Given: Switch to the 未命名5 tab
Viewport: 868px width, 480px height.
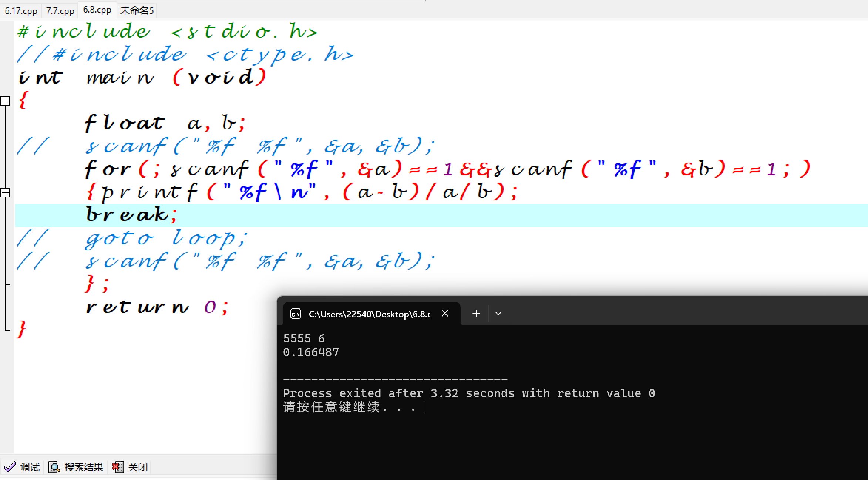Looking at the screenshot, I should tap(137, 11).
